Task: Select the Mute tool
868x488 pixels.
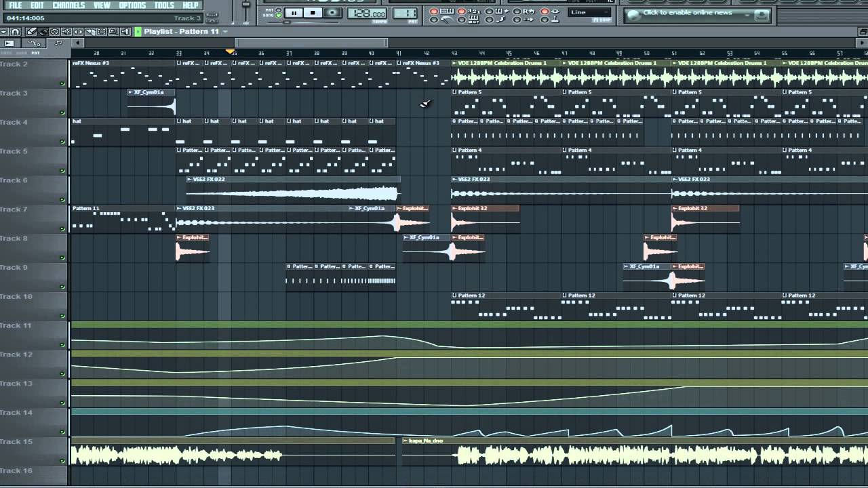Action: coord(66,32)
